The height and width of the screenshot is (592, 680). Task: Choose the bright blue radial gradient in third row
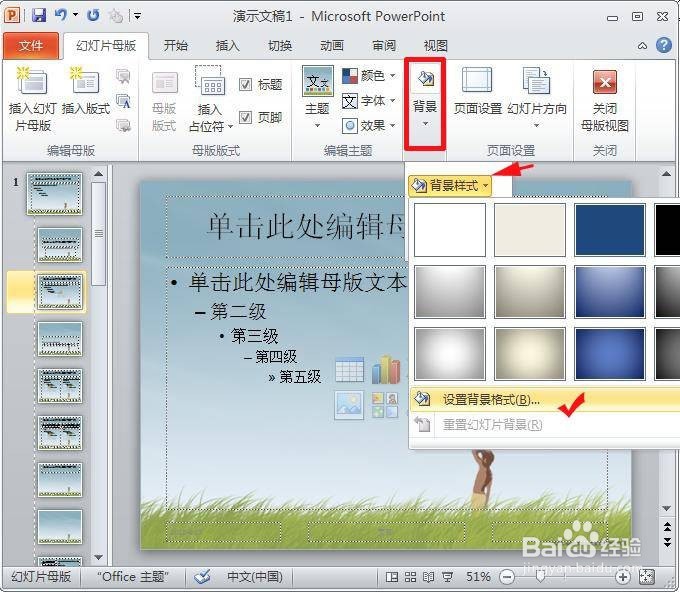pos(610,354)
